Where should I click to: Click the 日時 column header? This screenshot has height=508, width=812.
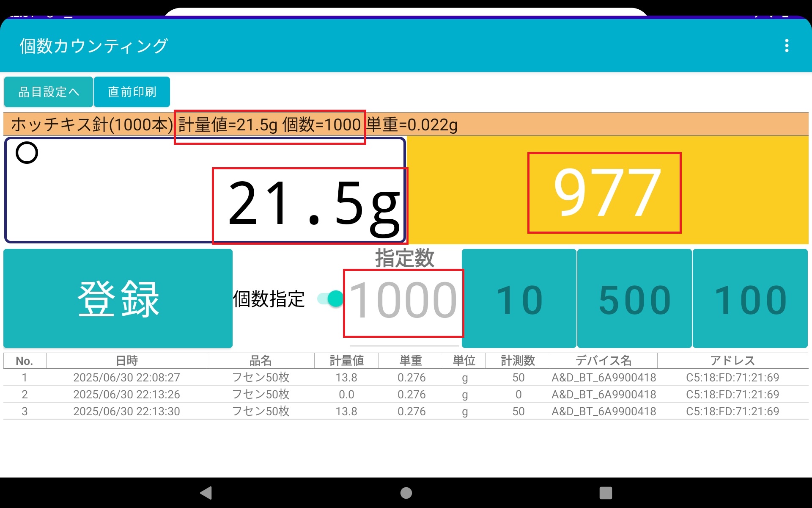click(x=126, y=361)
